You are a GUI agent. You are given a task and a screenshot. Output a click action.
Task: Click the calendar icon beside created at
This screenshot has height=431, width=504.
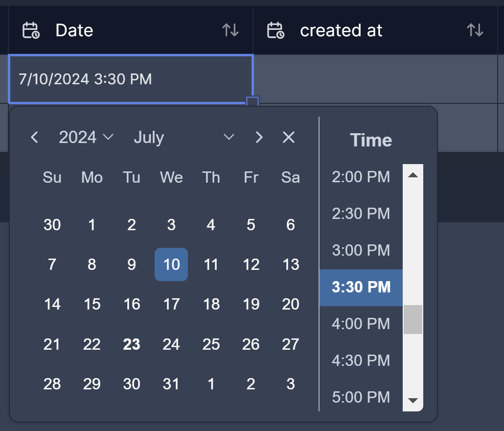point(275,30)
